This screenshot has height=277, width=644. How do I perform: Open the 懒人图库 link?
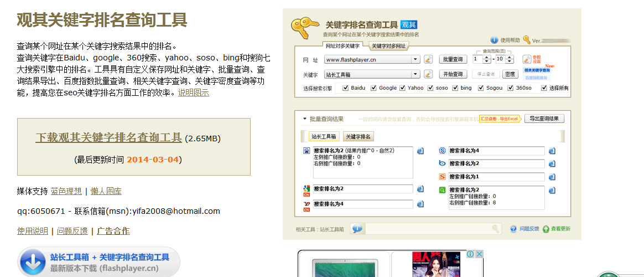coord(106,191)
